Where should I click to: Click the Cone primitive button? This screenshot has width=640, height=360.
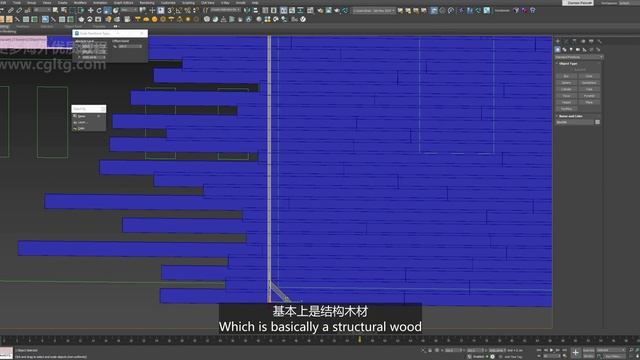589,76
